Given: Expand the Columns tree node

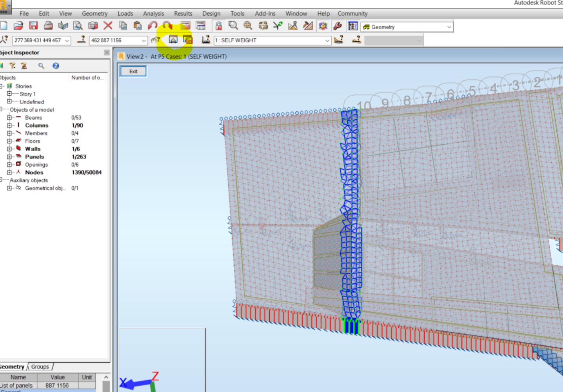Looking at the screenshot, I should [x=9, y=125].
